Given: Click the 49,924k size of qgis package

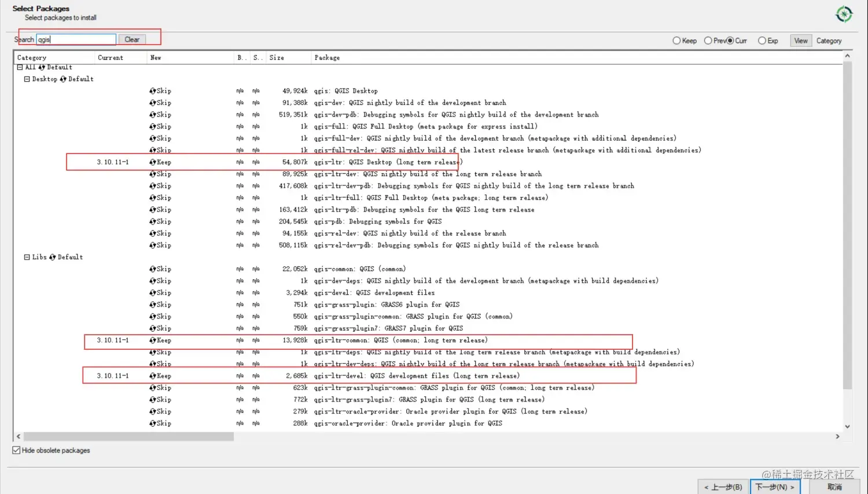Looking at the screenshot, I should click(x=295, y=91).
